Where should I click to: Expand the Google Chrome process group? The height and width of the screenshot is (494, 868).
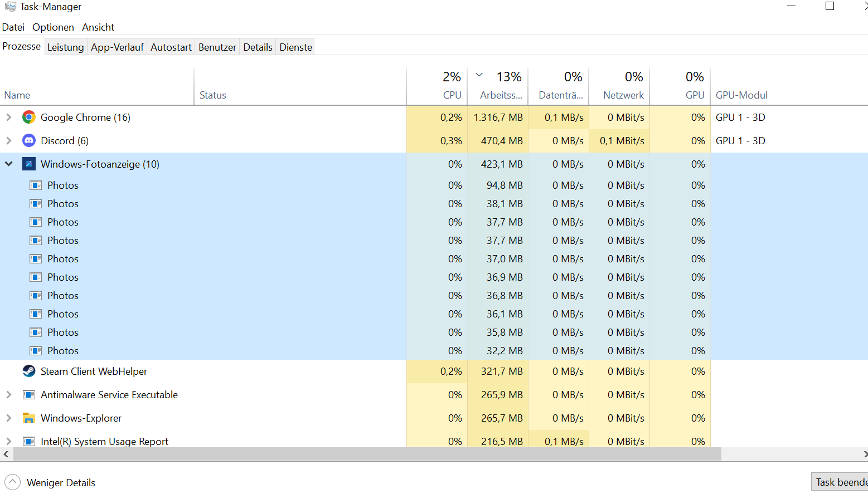8,117
